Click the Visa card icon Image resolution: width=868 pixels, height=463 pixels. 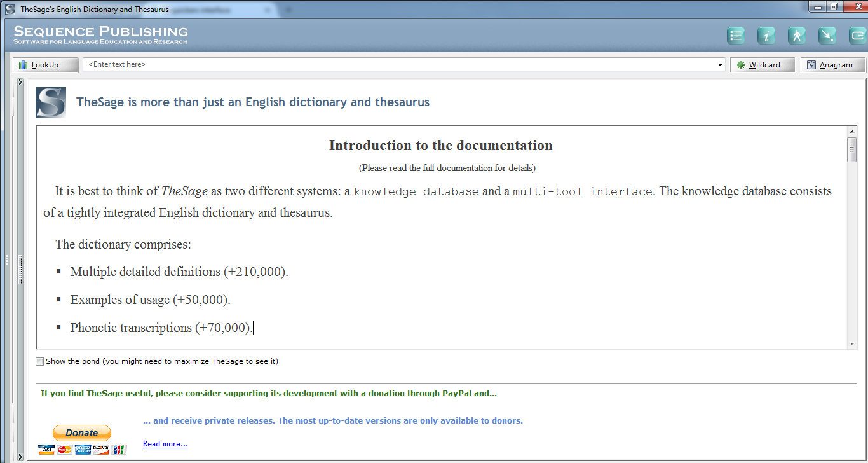(x=46, y=450)
